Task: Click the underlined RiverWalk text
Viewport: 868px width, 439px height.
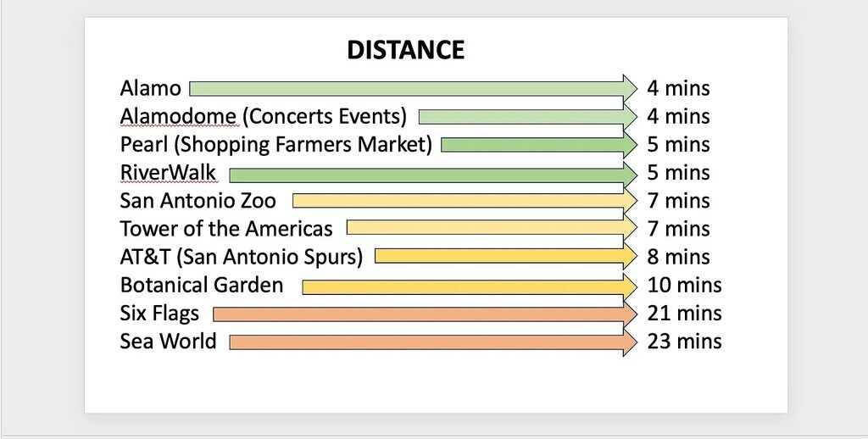Action: click(168, 173)
